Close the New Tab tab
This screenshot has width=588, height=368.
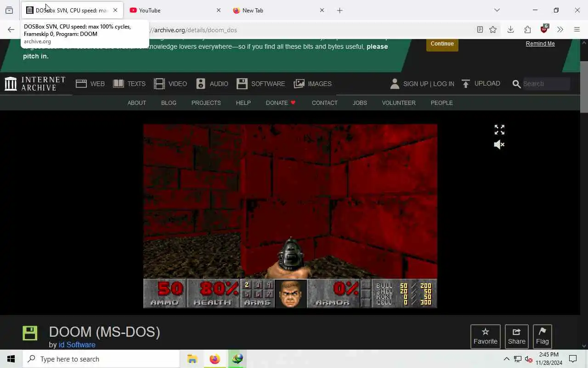tap(322, 10)
